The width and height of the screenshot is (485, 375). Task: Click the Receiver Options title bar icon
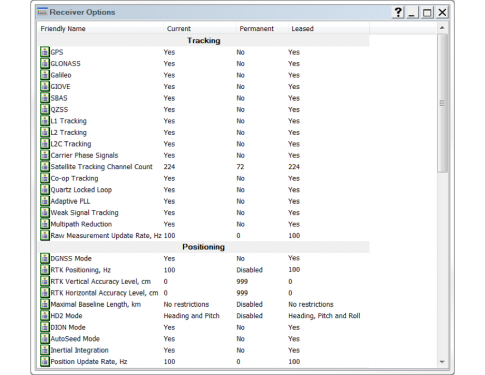42,12
